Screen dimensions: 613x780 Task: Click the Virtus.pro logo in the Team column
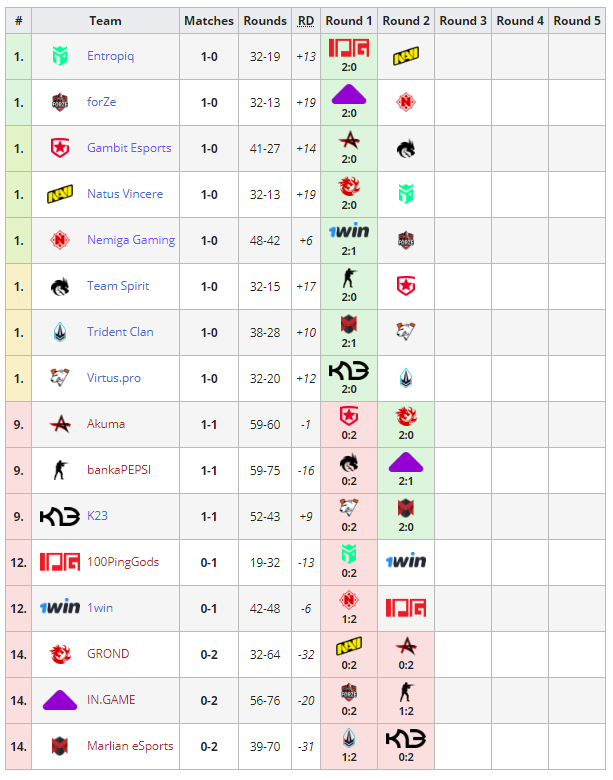tap(60, 378)
